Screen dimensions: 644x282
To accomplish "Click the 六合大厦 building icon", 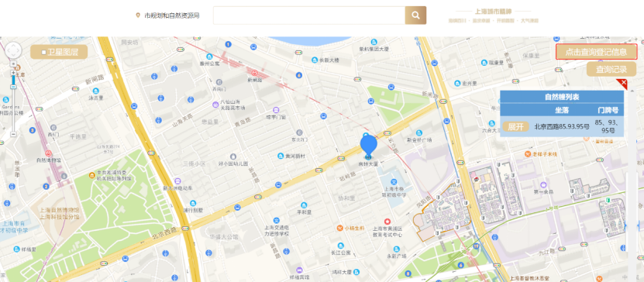I will [x=491, y=123].
